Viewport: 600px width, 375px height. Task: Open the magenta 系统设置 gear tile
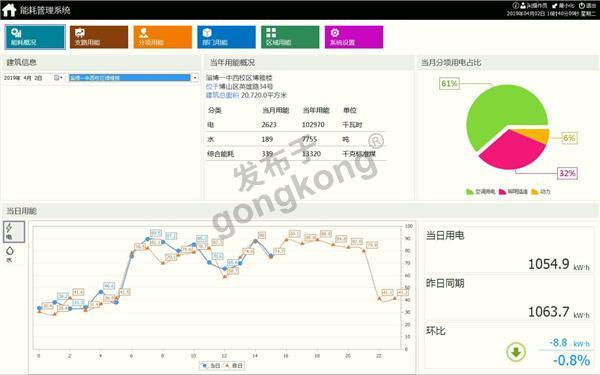[x=354, y=37]
